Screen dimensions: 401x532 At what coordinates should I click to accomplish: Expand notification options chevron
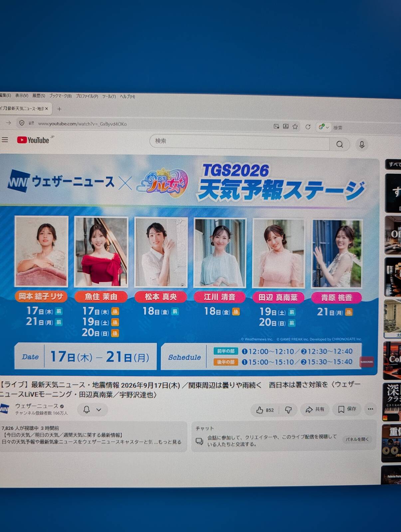tap(99, 410)
